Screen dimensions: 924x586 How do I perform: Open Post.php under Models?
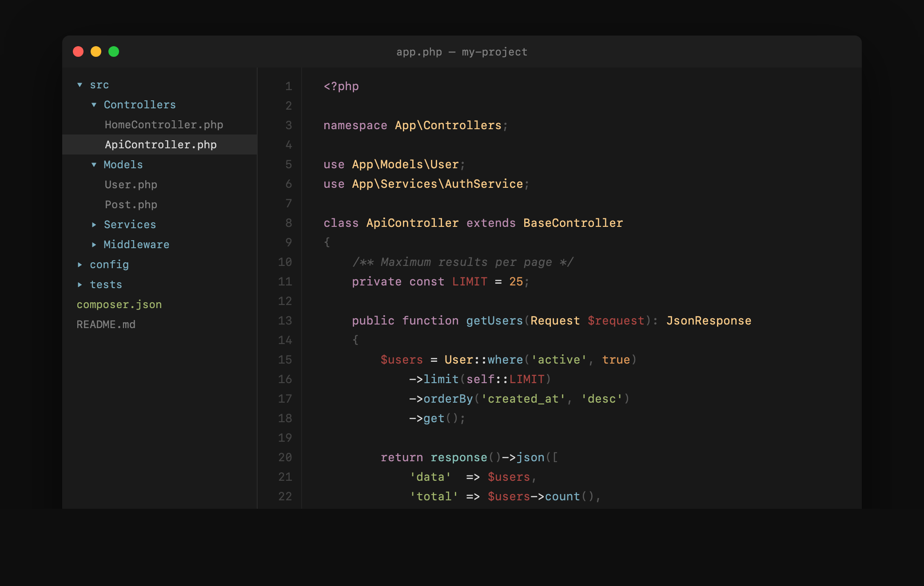pos(131,205)
